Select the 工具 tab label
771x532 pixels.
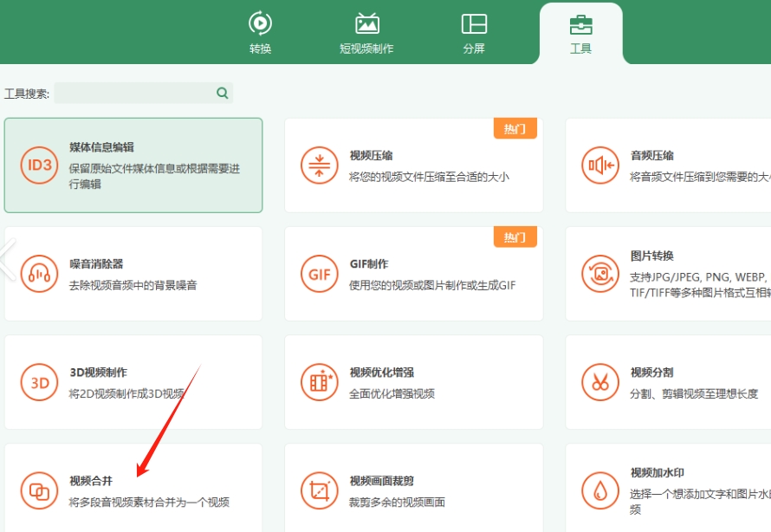pos(580,49)
